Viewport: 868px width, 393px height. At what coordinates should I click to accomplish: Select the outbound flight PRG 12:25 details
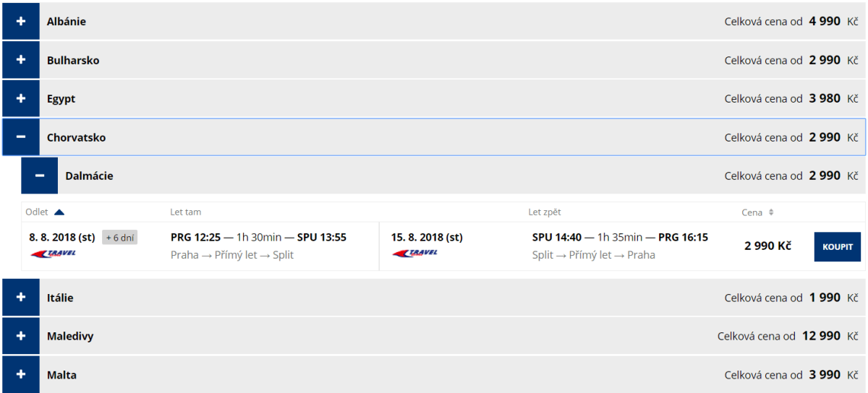click(258, 237)
